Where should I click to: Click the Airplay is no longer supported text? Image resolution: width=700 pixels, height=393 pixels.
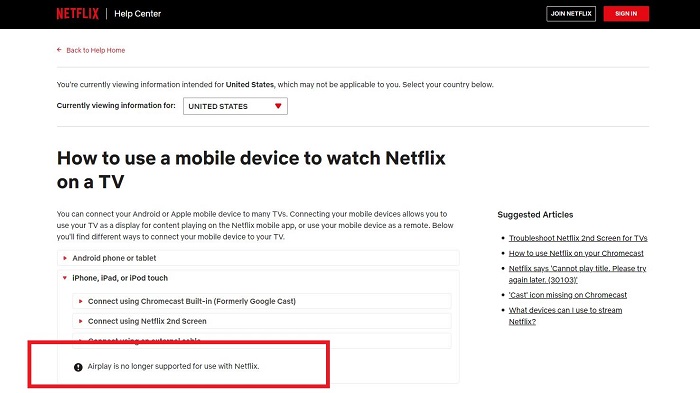(173, 366)
